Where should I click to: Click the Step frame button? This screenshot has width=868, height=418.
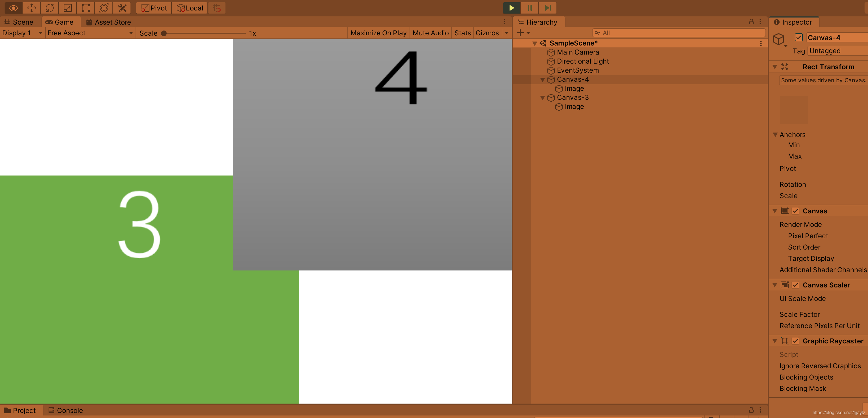[548, 8]
